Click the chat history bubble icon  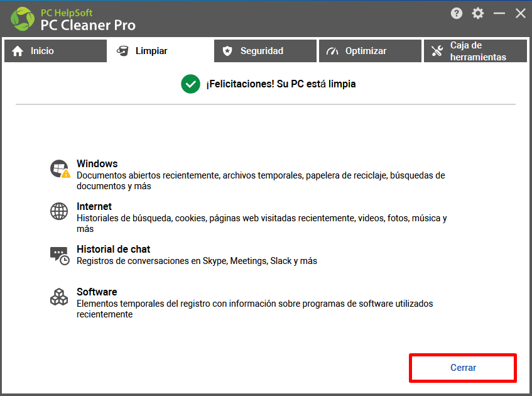coord(60,256)
